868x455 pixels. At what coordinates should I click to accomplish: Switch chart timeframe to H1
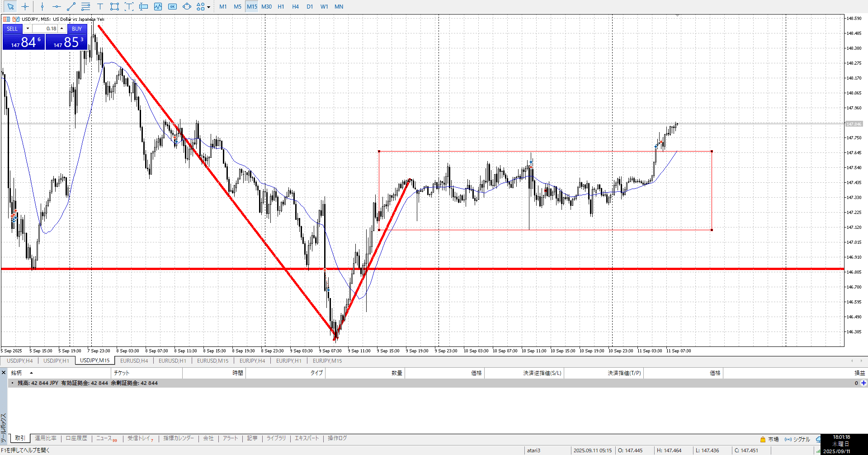point(281,6)
